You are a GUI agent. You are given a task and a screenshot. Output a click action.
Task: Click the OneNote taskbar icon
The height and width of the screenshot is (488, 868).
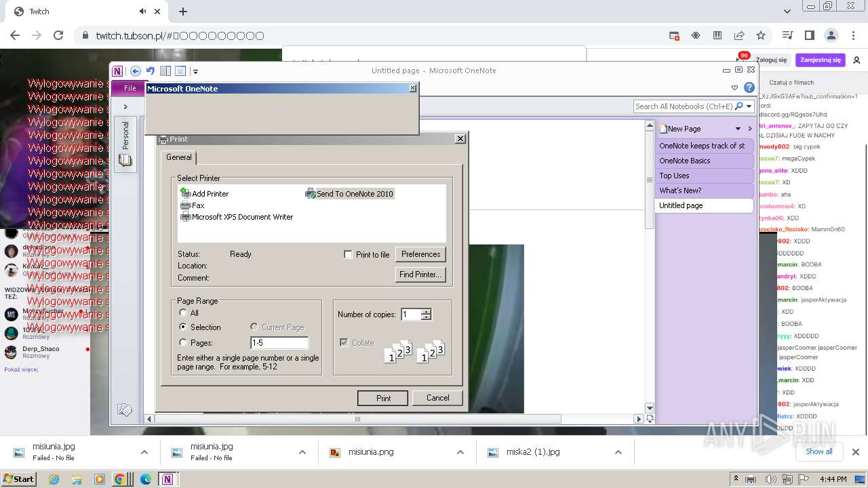[167, 479]
